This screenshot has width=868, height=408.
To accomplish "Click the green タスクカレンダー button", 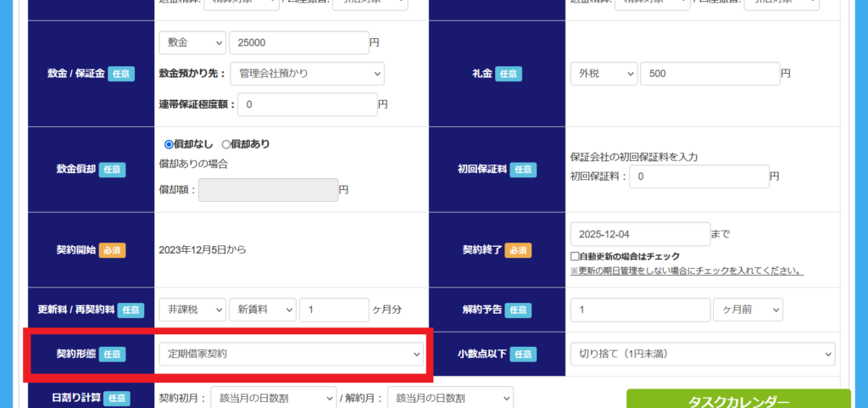I will tap(738, 400).
